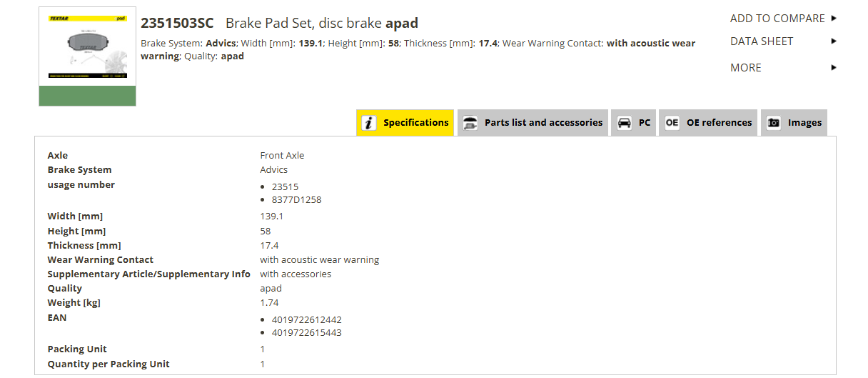Open the DATA SHEET link
Screen dimensions: 868x378
(x=762, y=41)
